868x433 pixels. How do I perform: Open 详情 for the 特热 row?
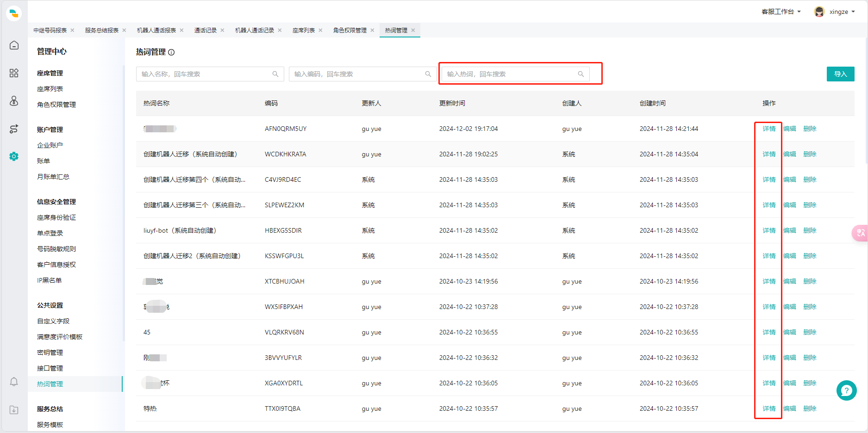pyautogui.click(x=769, y=408)
